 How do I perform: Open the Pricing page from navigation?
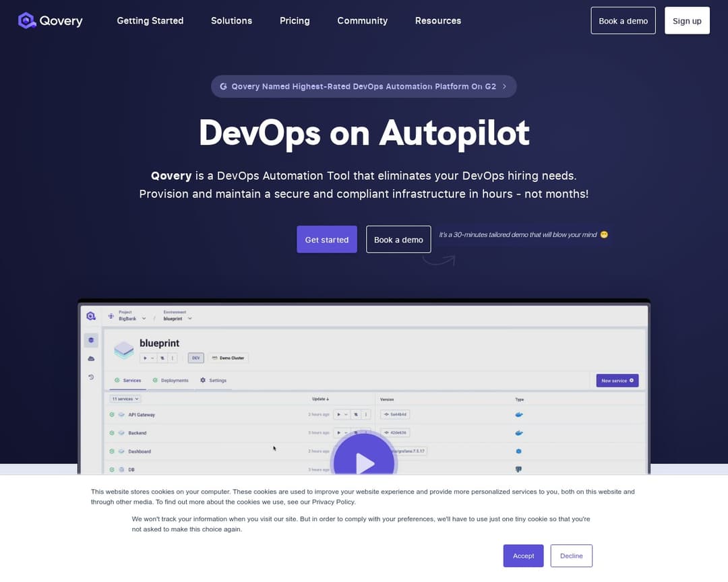tap(295, 21)
